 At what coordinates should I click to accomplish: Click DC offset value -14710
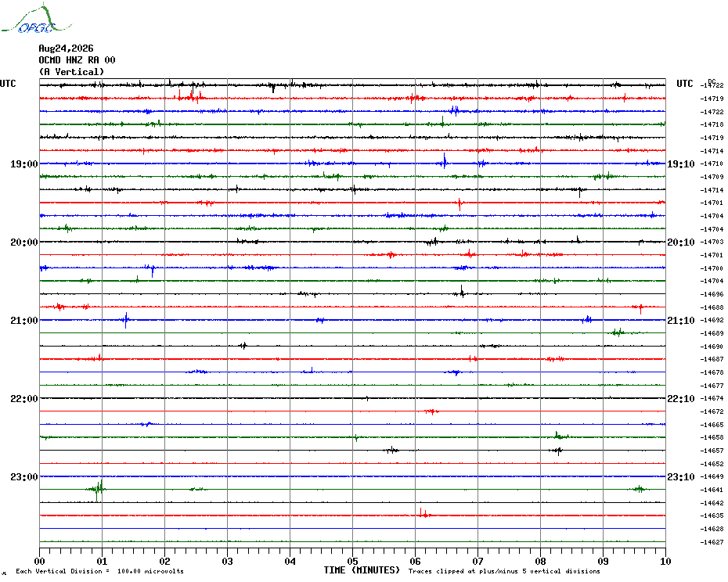click(712, 163)
